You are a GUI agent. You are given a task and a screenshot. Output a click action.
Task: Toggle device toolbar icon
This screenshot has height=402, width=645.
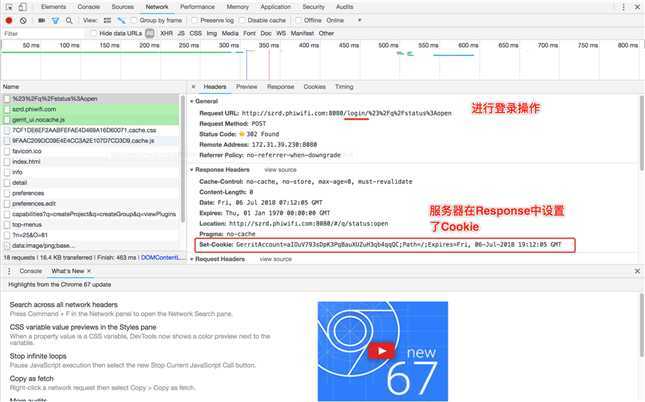(22, 7)
